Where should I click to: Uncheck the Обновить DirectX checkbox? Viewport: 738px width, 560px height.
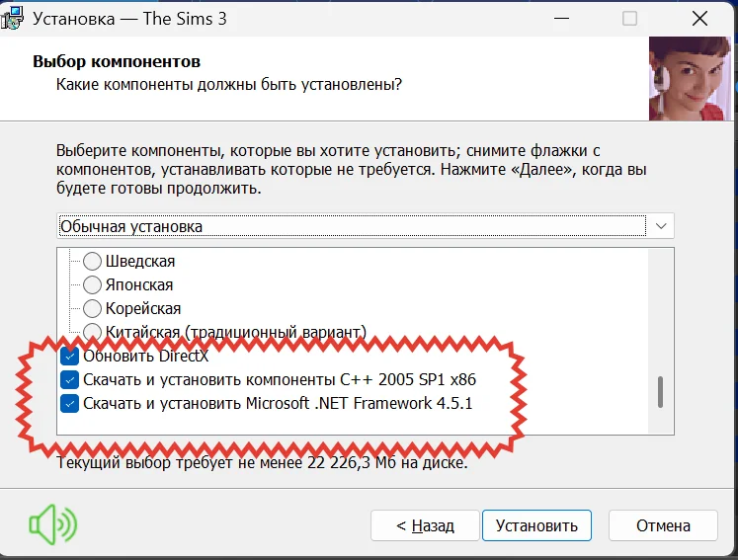tap(69, 356)
